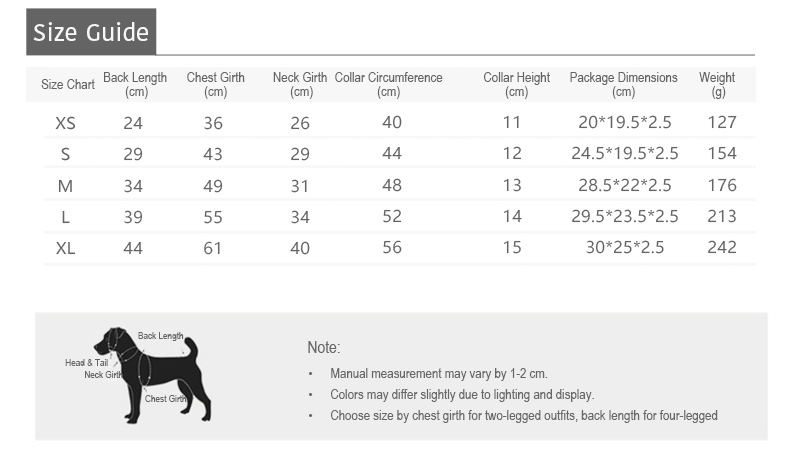Click the XL weight value 242

(721, 248)
